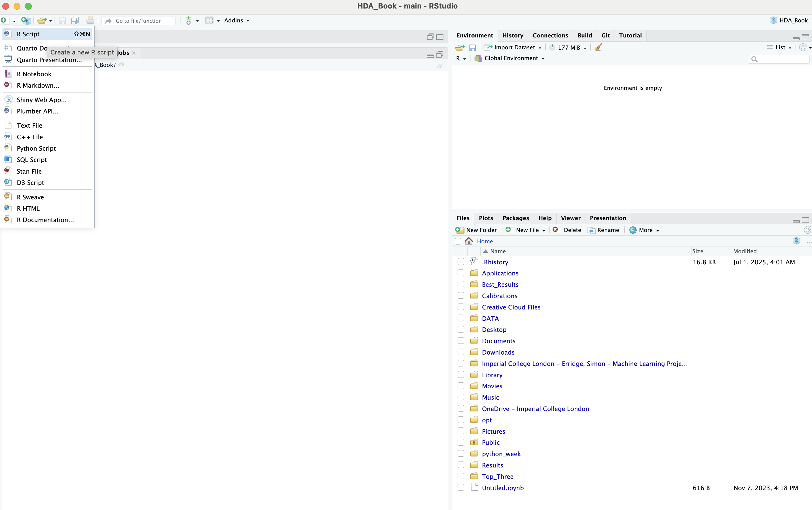Expand the Import Dataset dropdown
The image size is (812, 510).
[x=512, y=48]
